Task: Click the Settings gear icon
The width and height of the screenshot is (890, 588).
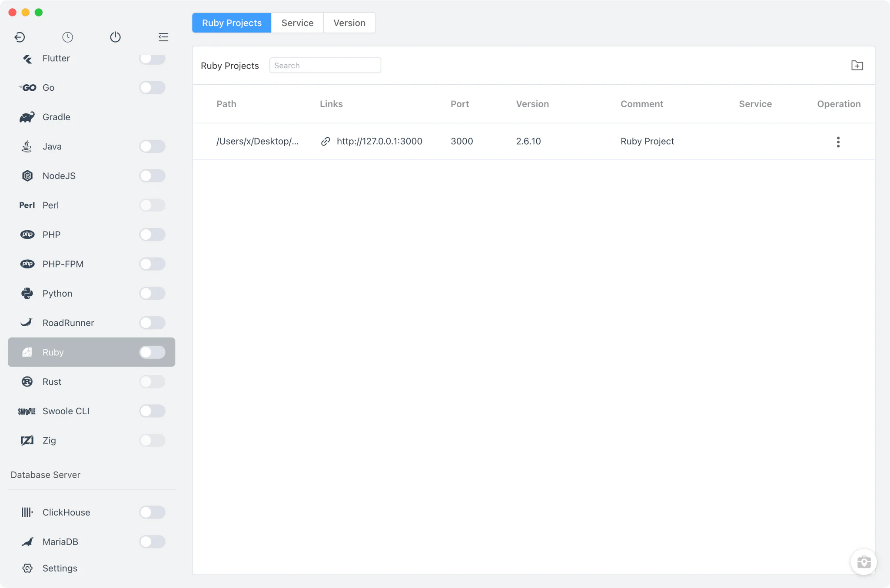Action: coord(27,568)
